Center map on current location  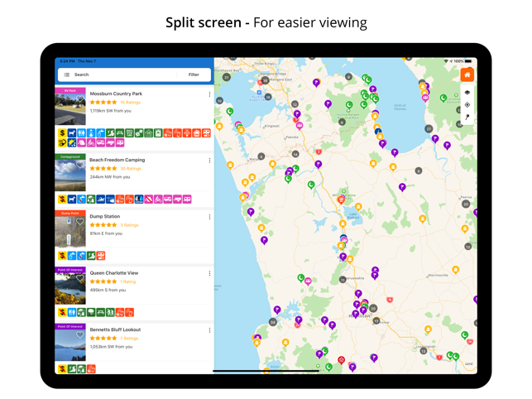tap(467, 105)
